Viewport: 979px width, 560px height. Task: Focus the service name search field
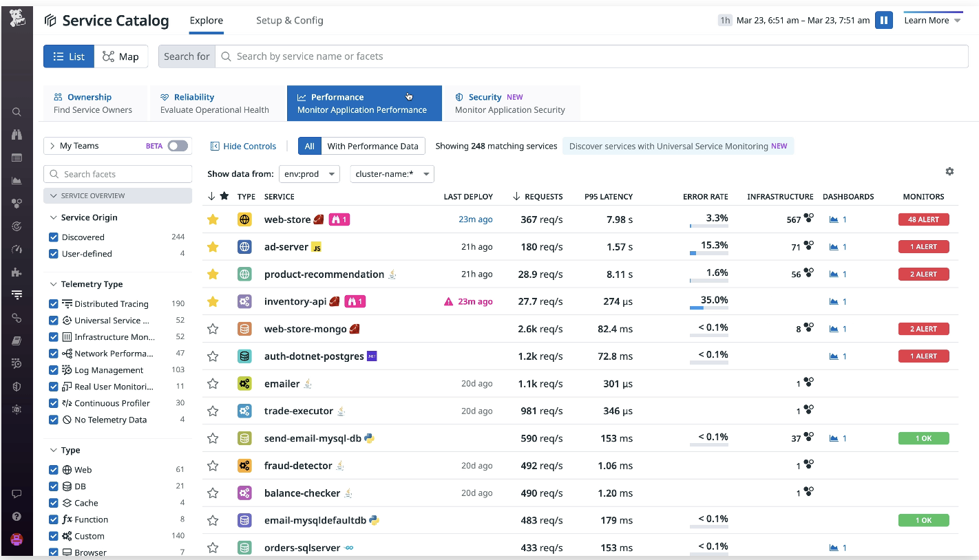tap(592, 56)
